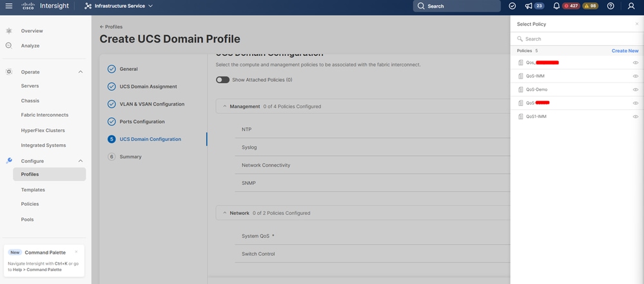Image resolution: width=644 pixels, height=284 pixels.
Task: Go to Analyze in sidebar
Action: (x=30, y=46)
